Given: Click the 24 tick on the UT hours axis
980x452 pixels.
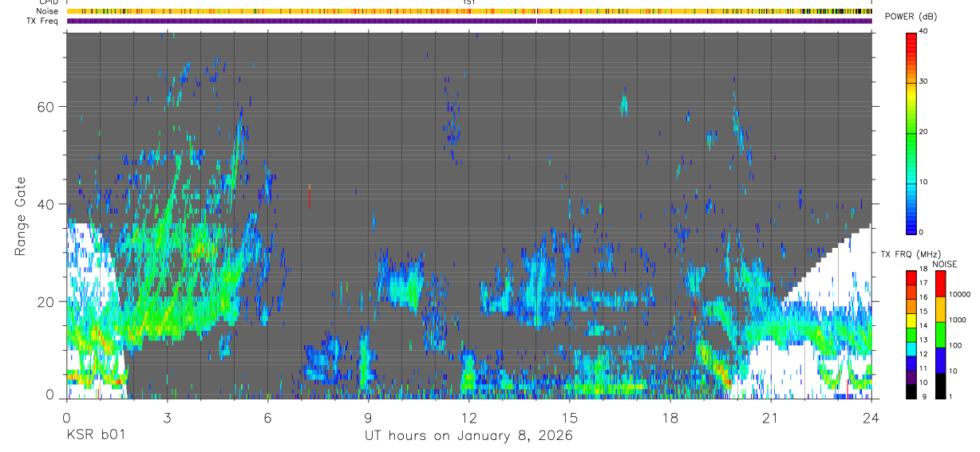Looking at the screenshot, I should tap(871, 417).
